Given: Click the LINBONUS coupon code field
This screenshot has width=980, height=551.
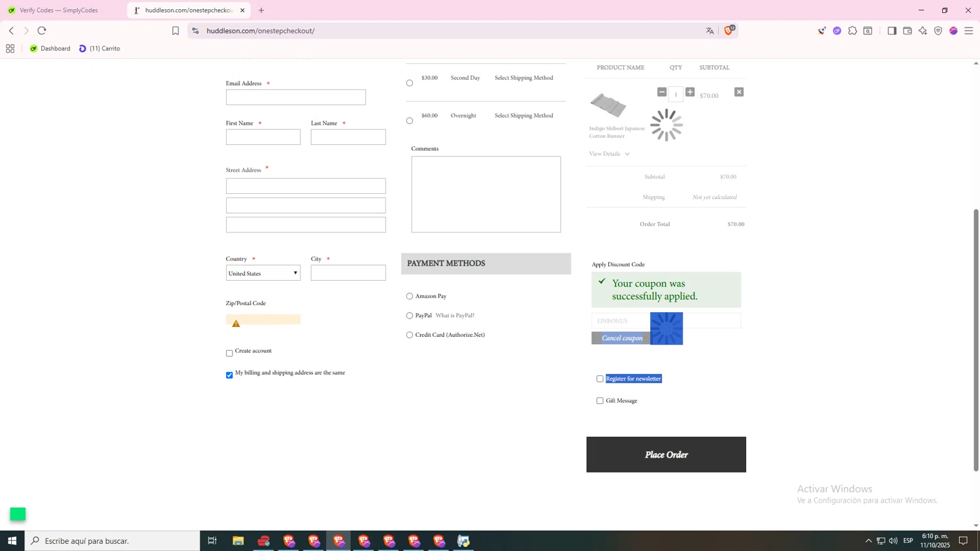Looking at the screenshot, I should click(666, 321).
